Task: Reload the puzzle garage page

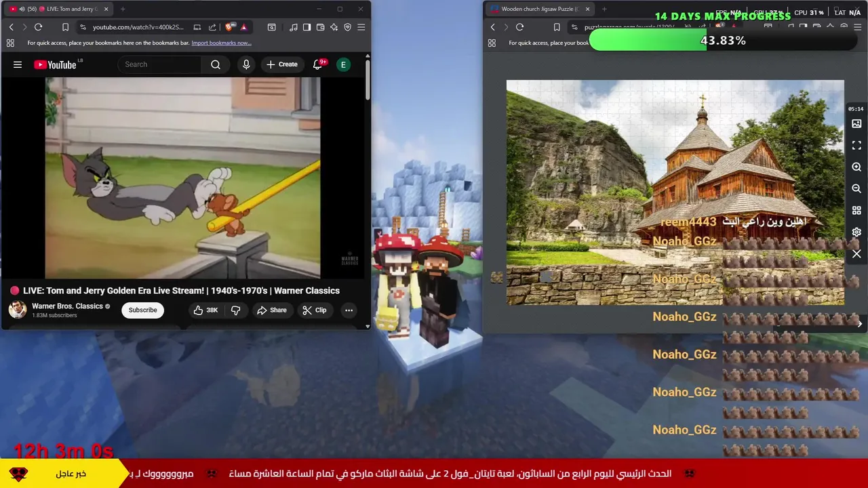Action: click(519, 27)
